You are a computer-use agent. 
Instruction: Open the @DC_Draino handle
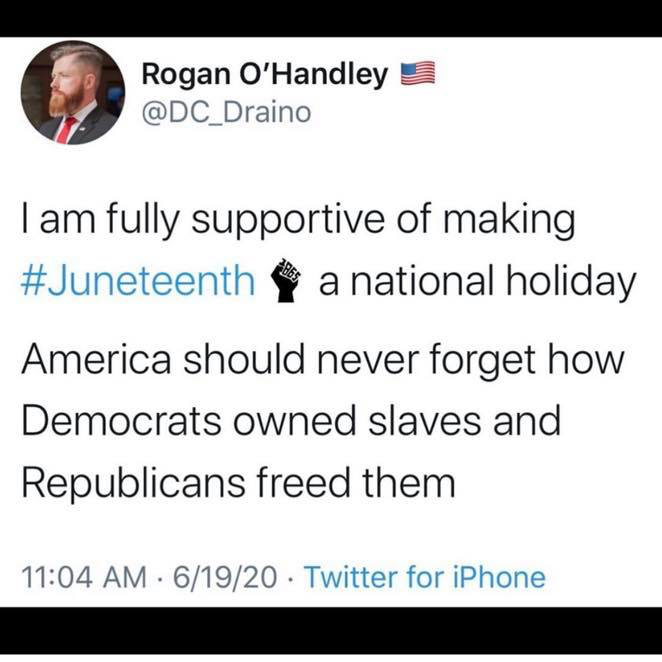227,113
